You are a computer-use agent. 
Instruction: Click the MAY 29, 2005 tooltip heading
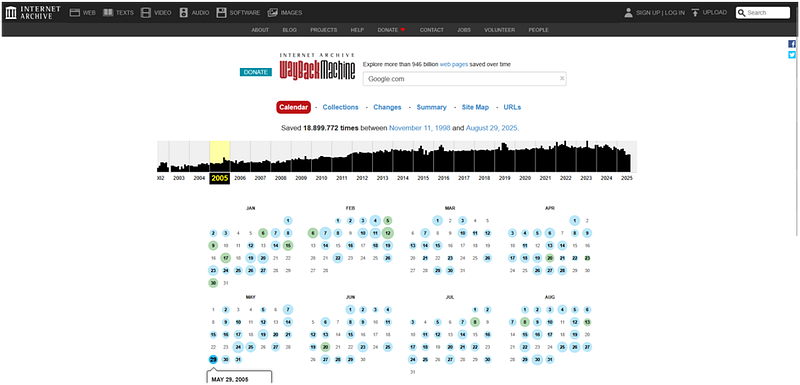tap(229, 379)
